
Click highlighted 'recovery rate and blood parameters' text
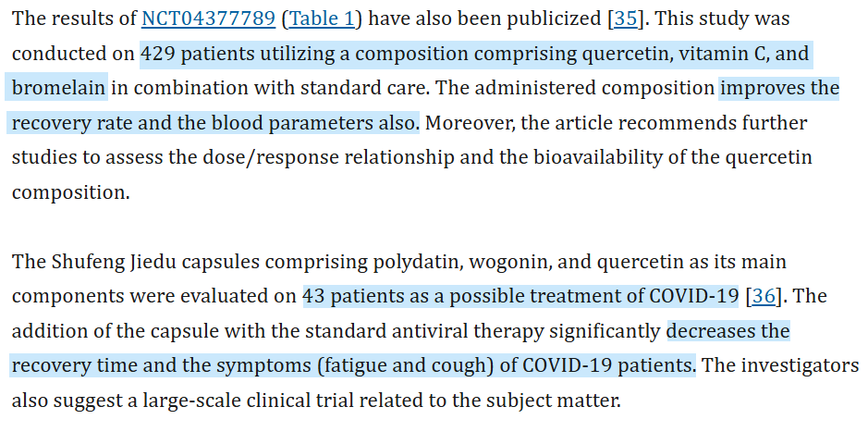pos(214,123)
